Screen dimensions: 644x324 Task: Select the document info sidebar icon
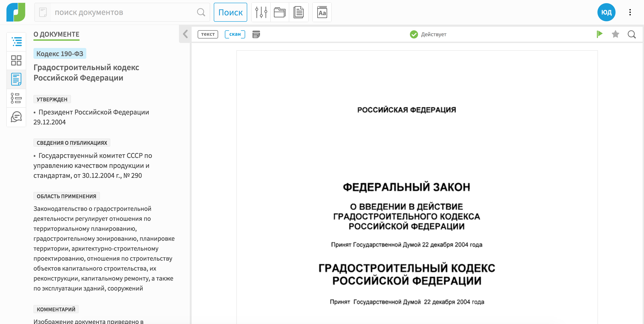pyautogui.click(x=16, y=79)
